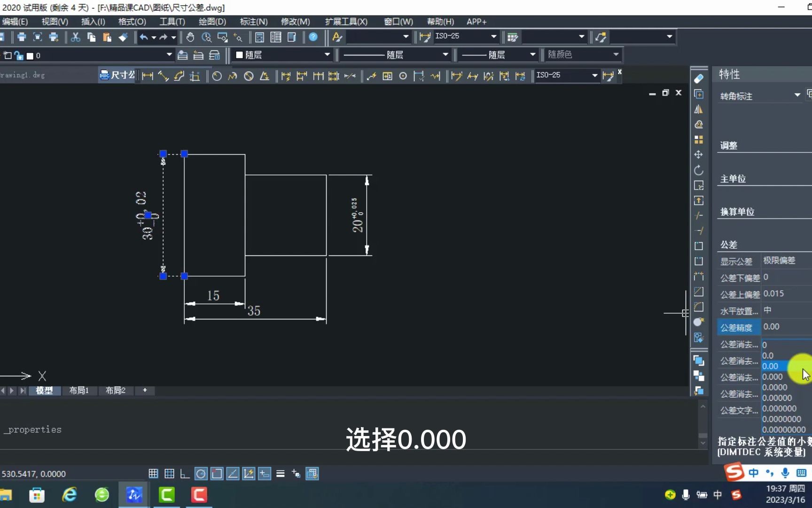Open the 标注(N) menu
Viewport: 812px width, 508px height.
253,22
